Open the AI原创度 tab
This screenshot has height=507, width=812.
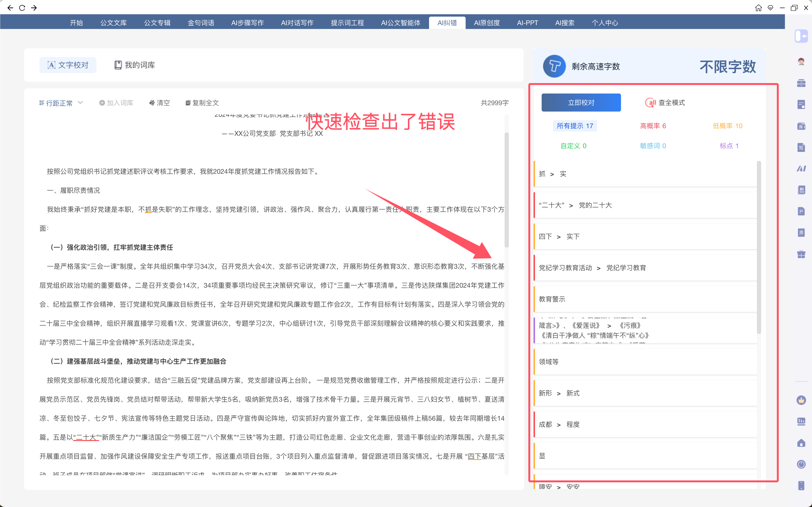(487, 23)
